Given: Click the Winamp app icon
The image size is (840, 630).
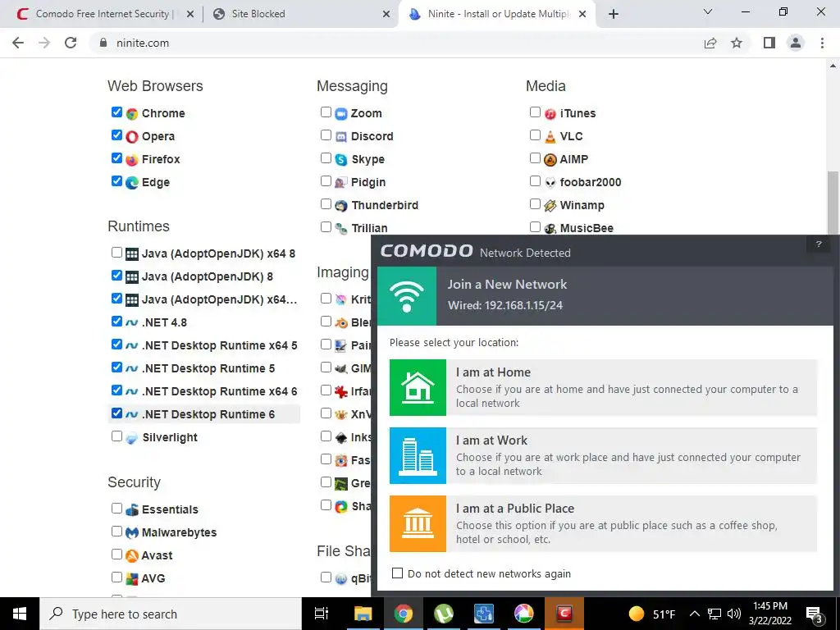Looking at the screenshot, I should point(550,206).
